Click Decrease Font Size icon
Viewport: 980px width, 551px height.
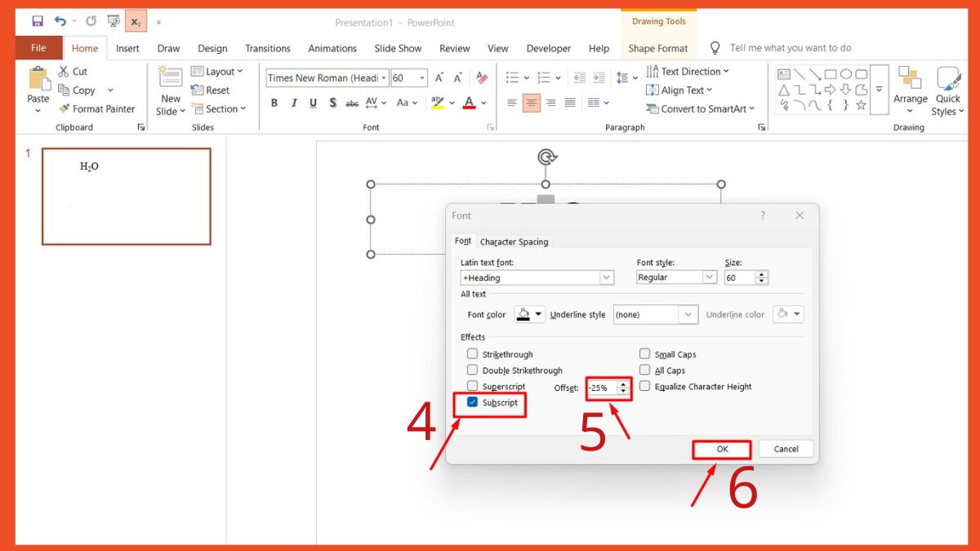click(x=460, y=78)
